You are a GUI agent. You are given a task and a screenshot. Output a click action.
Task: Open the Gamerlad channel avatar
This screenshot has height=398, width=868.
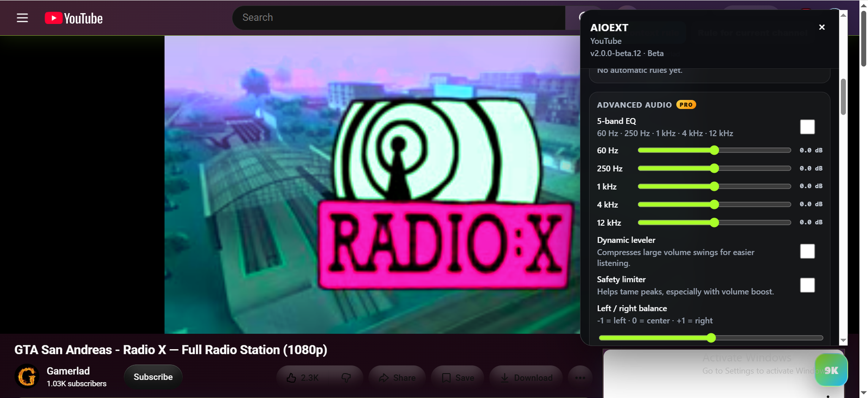(x=27, y=376)
